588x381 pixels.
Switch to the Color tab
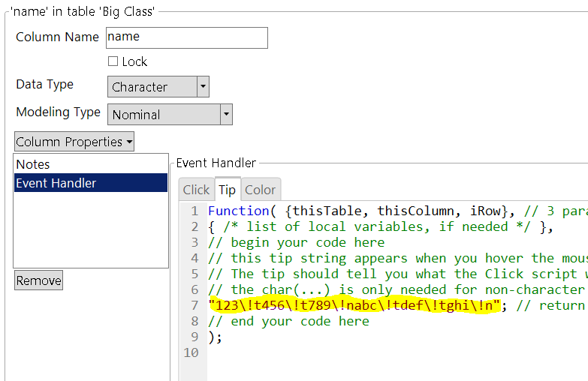261,190
